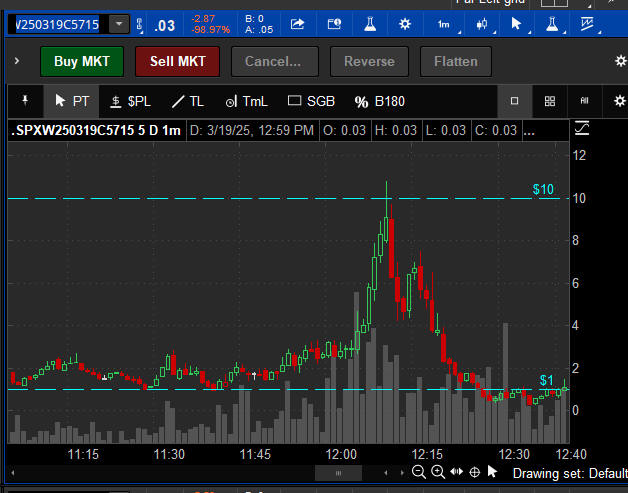Switch to single chart layout view
628x493 pixels.
tap(514, 101)
